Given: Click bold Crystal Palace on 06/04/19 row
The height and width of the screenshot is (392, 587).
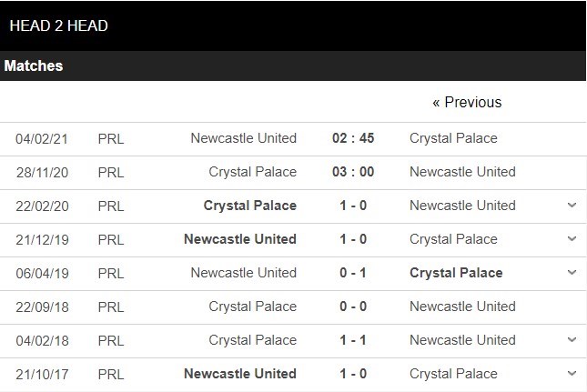Looking at the screenshot, I should [456, 273].
